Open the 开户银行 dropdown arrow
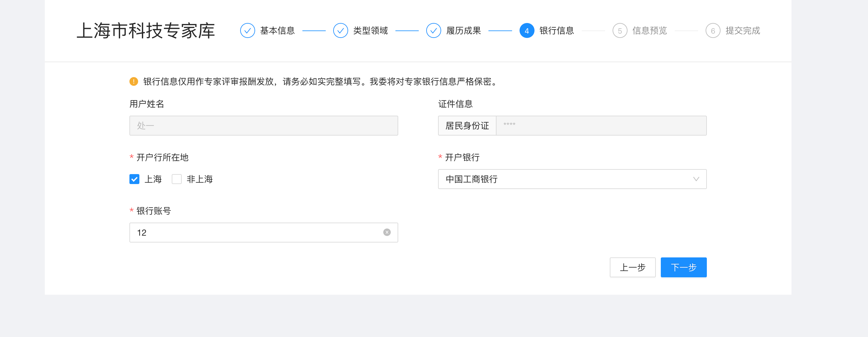This screenshot has height=337, width=868. 696,179
